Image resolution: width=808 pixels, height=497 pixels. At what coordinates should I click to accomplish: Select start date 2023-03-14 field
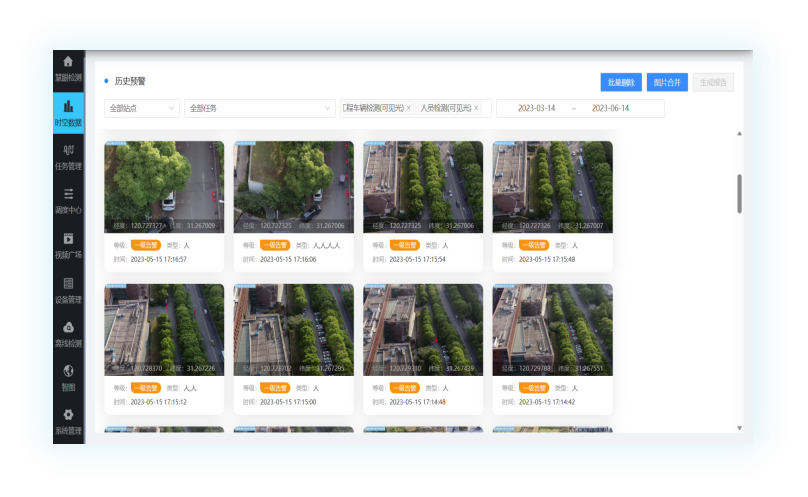click(536, 108)
